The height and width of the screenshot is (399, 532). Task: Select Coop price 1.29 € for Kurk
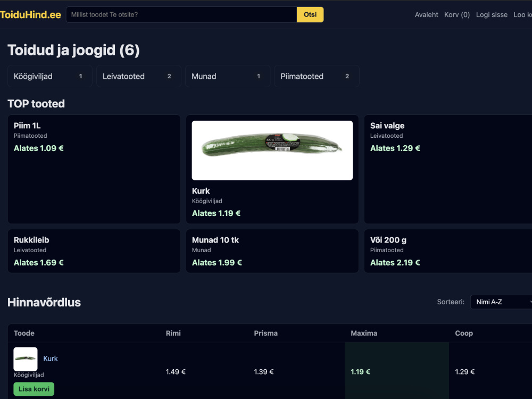click(464, 372)
